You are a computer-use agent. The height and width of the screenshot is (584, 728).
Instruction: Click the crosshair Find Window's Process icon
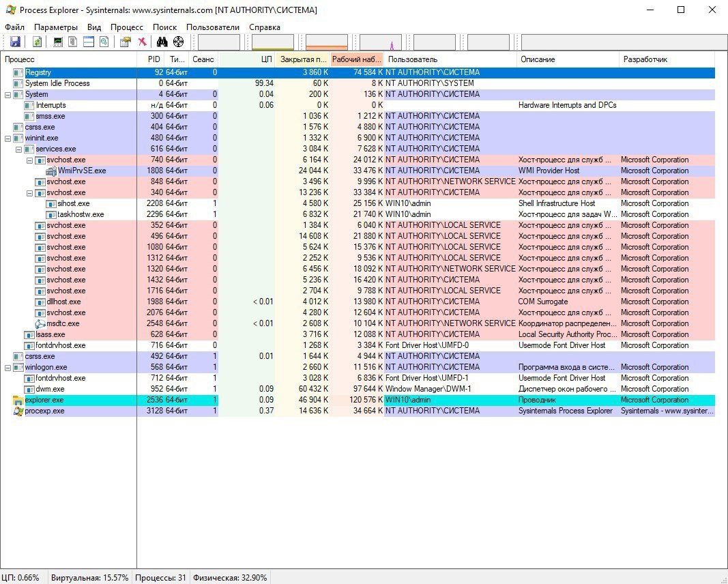[178, 42]
